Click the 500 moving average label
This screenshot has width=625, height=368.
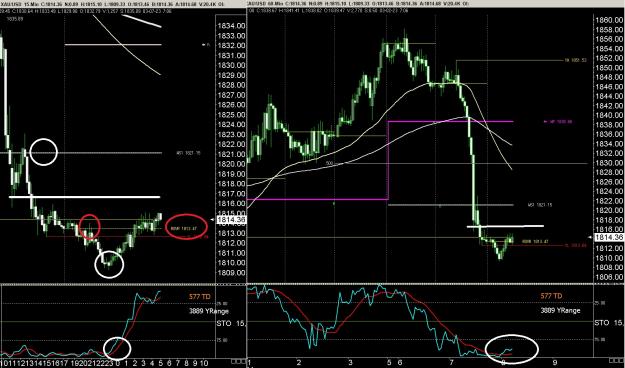coord(329,163)
